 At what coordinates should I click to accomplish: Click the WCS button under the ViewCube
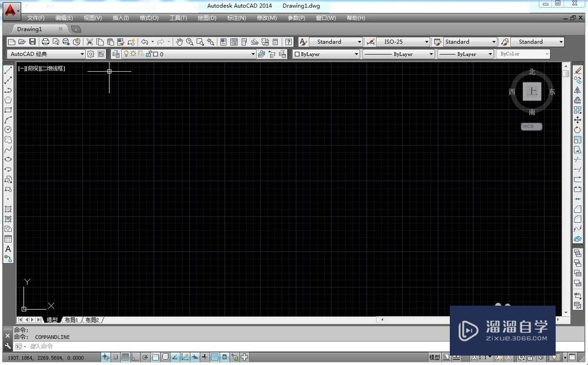(x=532, y=127)
